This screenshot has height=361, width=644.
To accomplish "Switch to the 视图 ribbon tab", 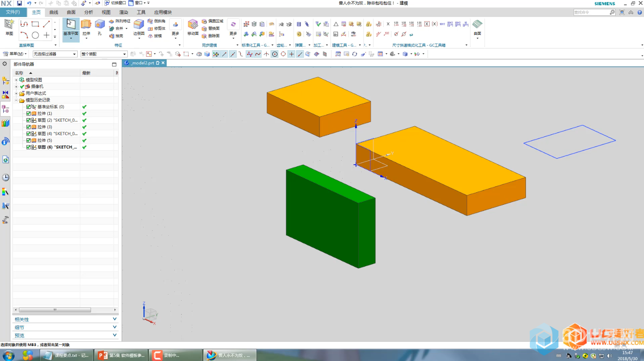I will coord(106,12).
